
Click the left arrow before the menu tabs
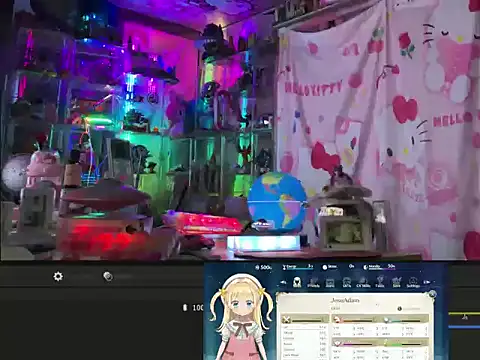pyautogui.click(x=283, y=282)
